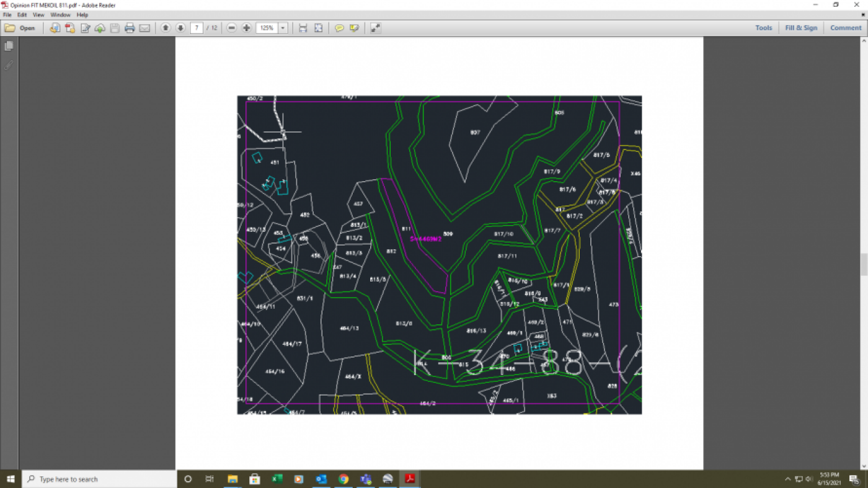The height and width of the screenshot is (488, 868).
Task: Show hidden system tray icons
Action: [x=787, y=479]
